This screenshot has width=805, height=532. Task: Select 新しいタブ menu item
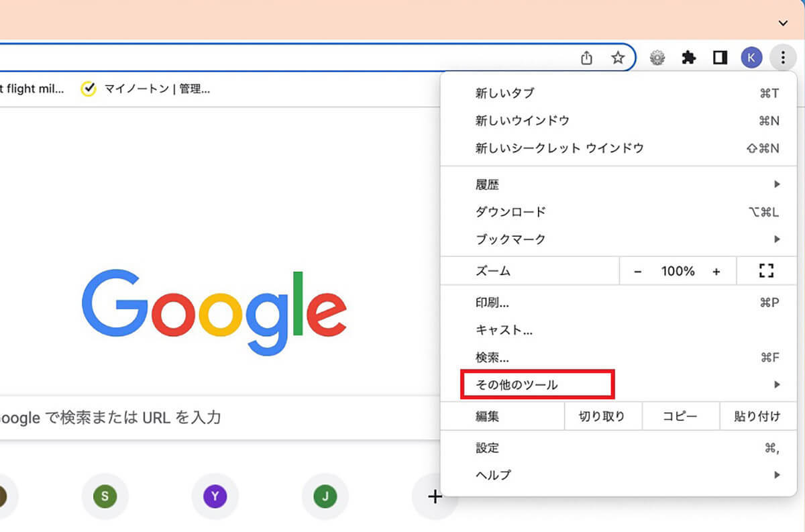[618, 93]
